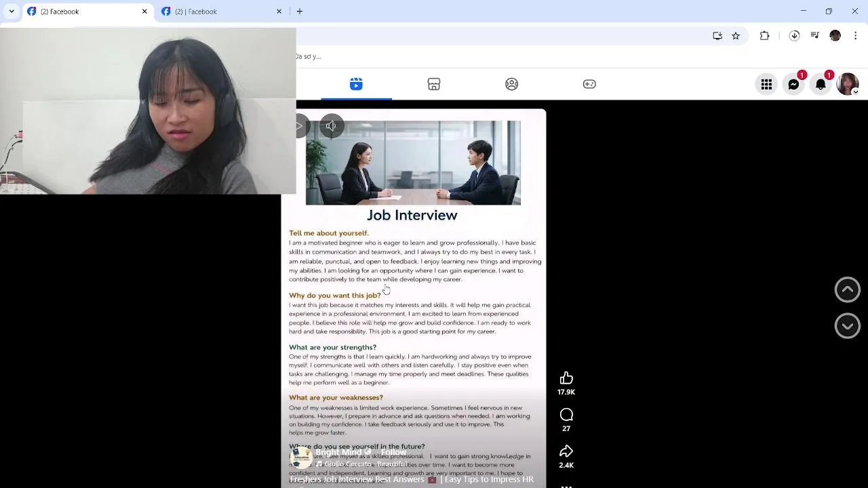
Task: Open the Marketplace tab
Action: coord(434,84)
